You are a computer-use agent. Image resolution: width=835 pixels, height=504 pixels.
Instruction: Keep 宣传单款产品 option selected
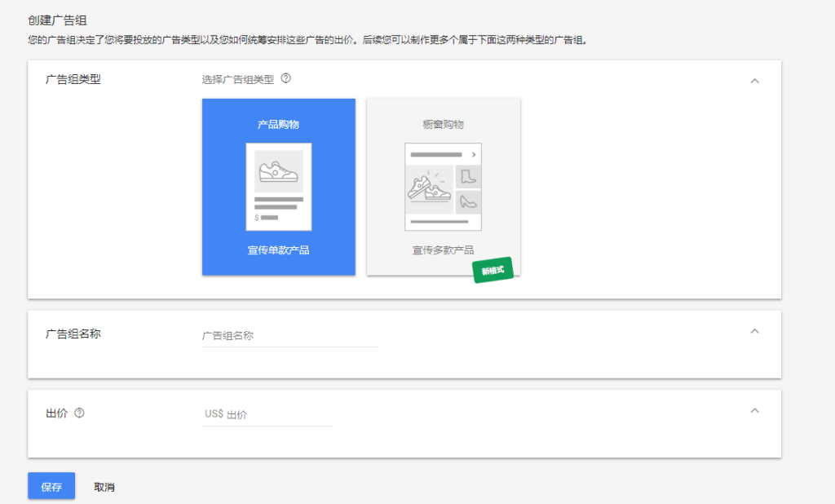278,251
